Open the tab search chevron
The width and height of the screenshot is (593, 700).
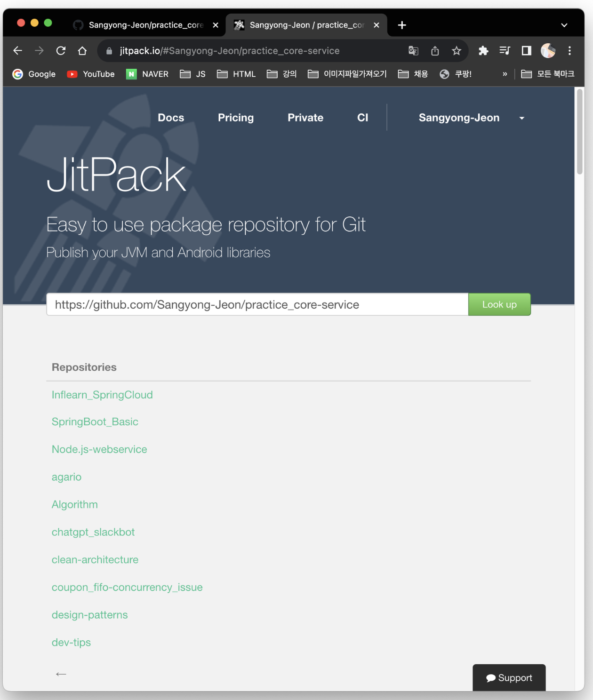[564, 25]
